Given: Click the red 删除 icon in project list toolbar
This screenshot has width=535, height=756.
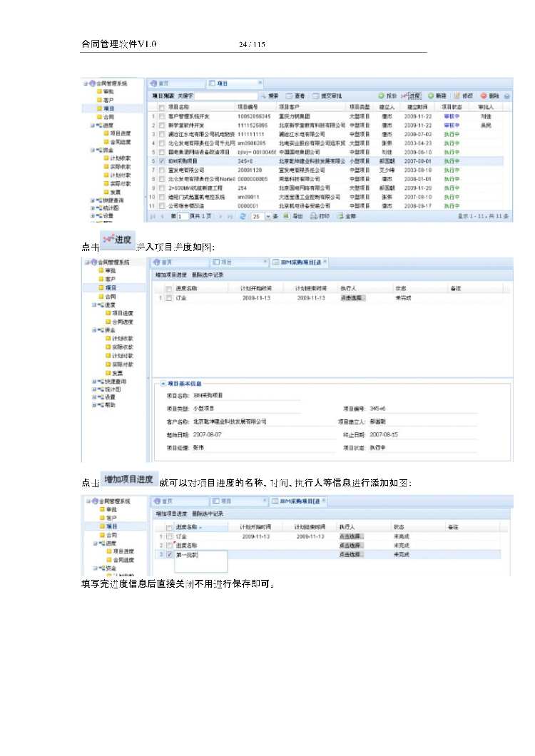Looking at the screenshot, I should pyautogui.click(x=484, y=96).
